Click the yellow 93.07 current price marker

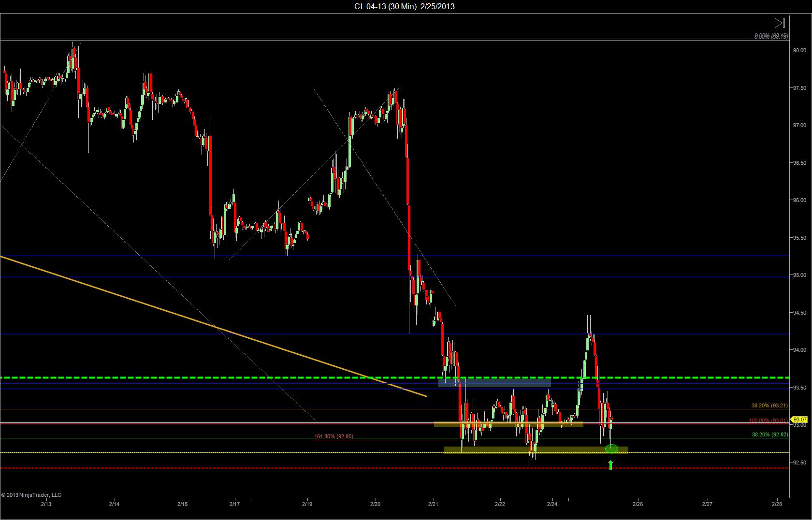coord(800,419)
